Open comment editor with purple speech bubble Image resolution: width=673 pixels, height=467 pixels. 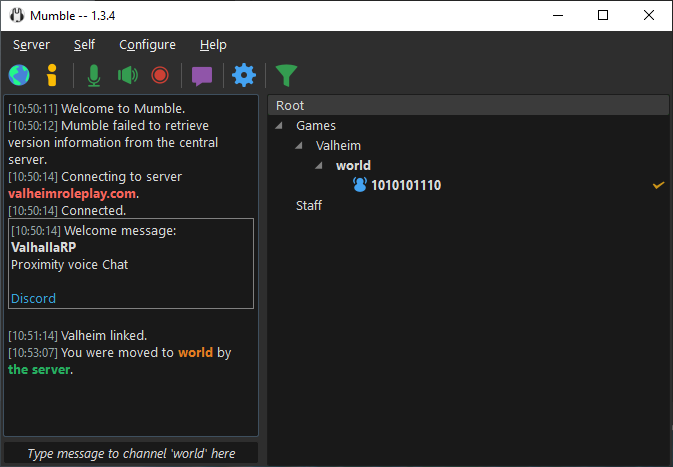coord(202,76)
